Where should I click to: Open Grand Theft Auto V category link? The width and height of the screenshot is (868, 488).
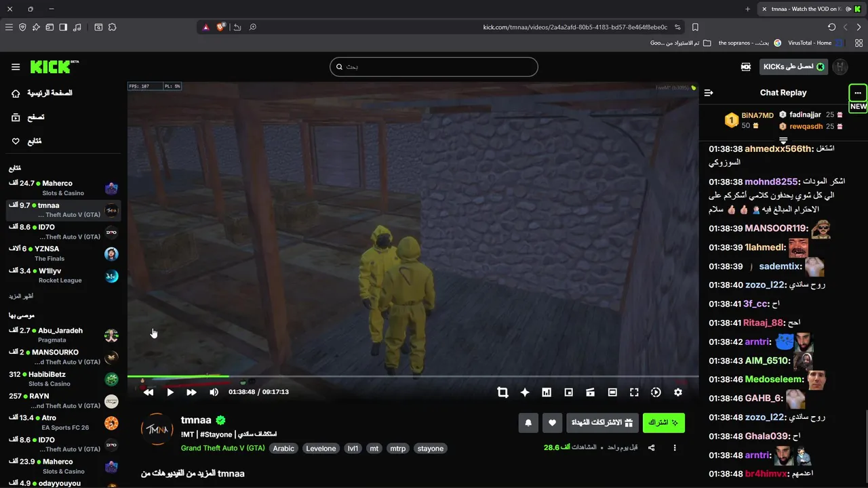click(222, 449)
